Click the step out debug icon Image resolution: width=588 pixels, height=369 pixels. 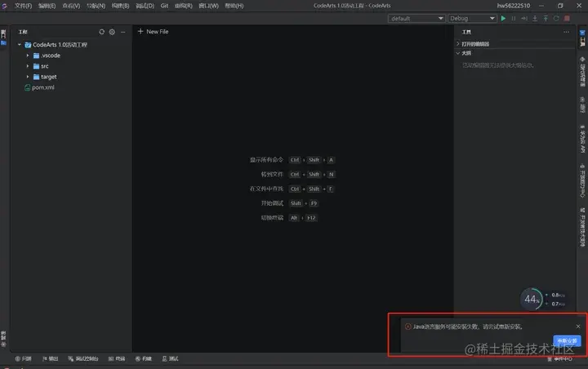click(546, 19)
